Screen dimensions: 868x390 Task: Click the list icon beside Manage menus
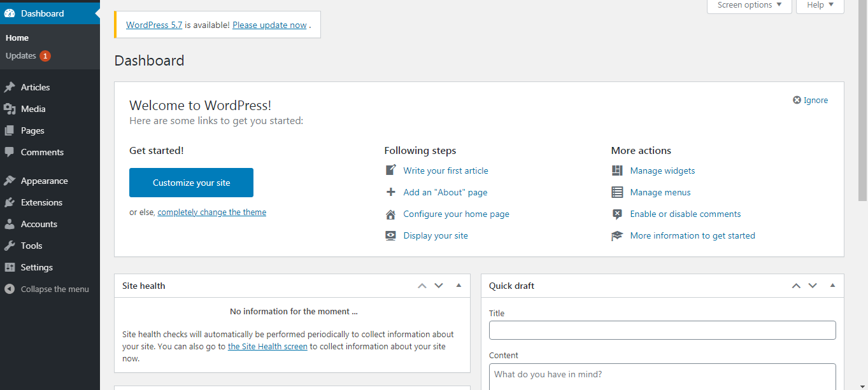pos(617,192)
